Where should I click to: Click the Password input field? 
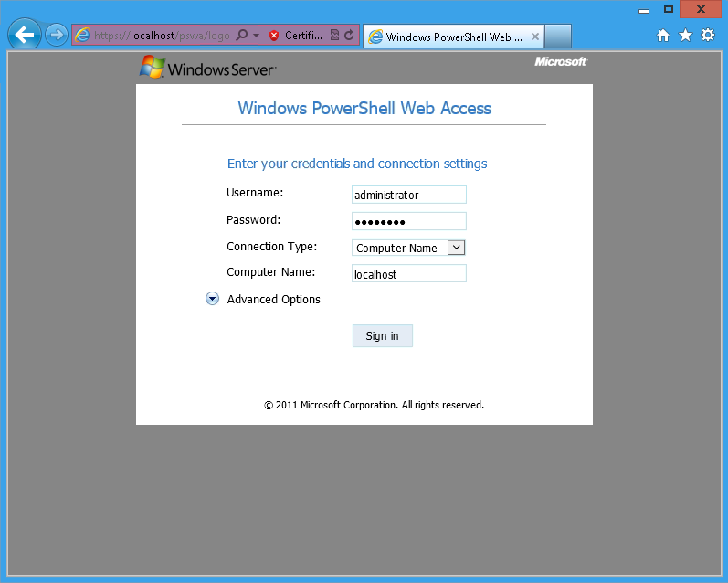(409, 221)
